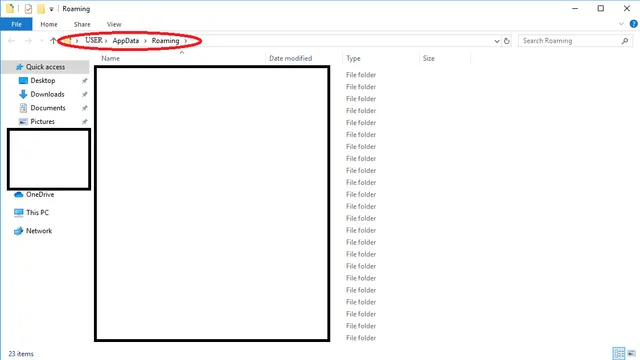Select Quick access in sidebar
Image resolution: width=640 pixels, height=360 pixels.
tap(45, 67)
